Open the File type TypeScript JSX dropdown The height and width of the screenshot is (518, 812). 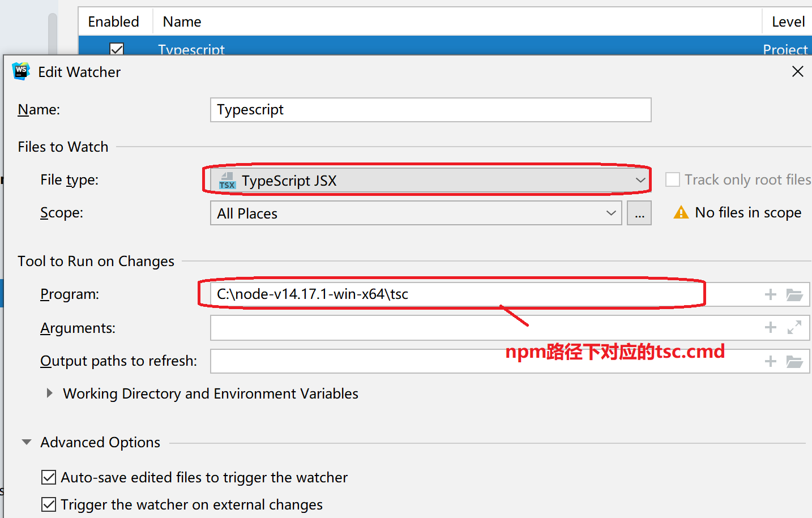point(430,181)
